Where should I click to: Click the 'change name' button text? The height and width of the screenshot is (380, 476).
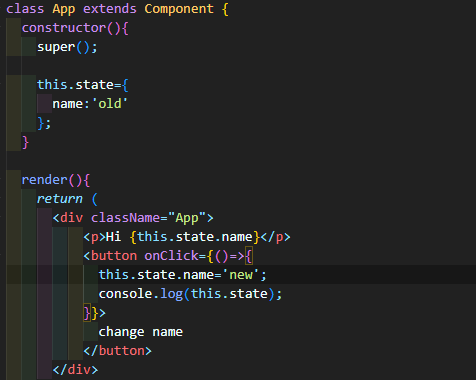[x=140, y=333]
